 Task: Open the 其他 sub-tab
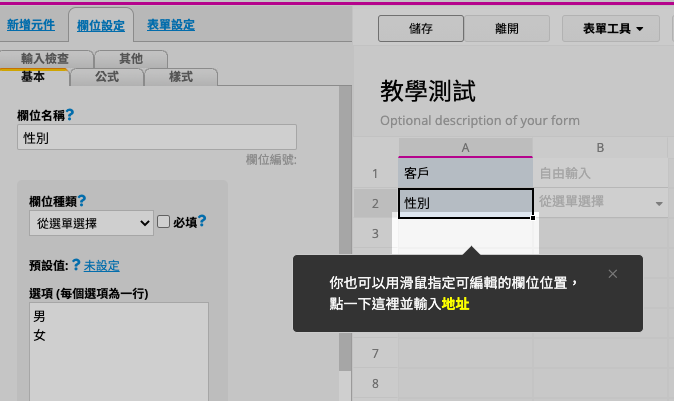pyautogui.click(x=131, y=58)
